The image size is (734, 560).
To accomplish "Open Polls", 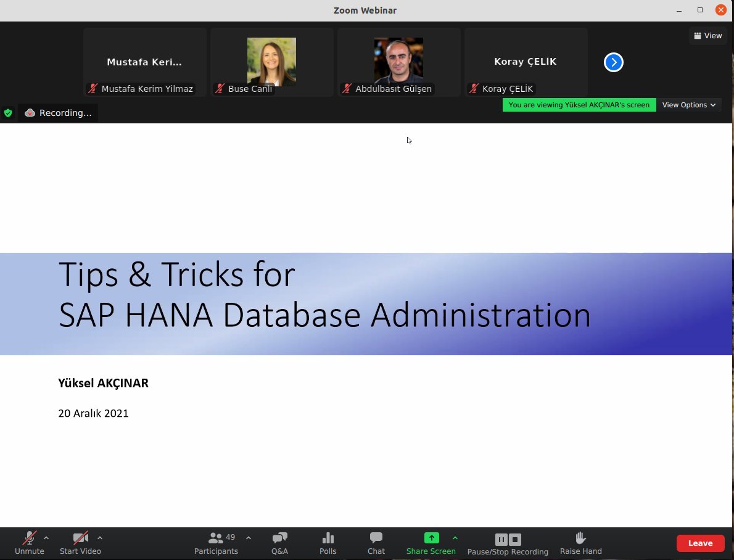I will point(328,543).
